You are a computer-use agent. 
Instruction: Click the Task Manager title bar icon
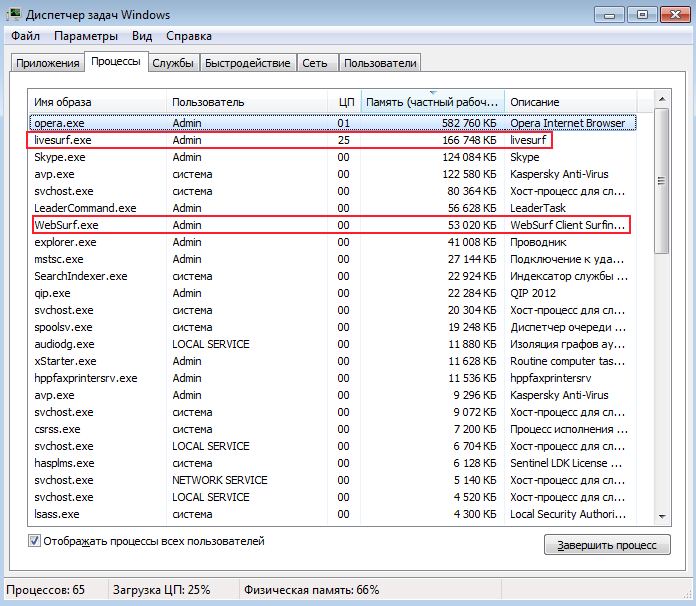coord(14,14)
